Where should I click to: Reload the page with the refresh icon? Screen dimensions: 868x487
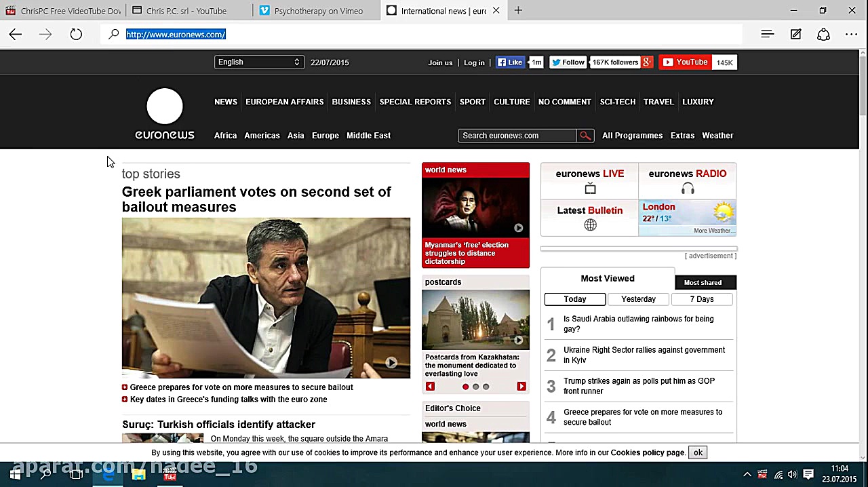pos(76,35)
